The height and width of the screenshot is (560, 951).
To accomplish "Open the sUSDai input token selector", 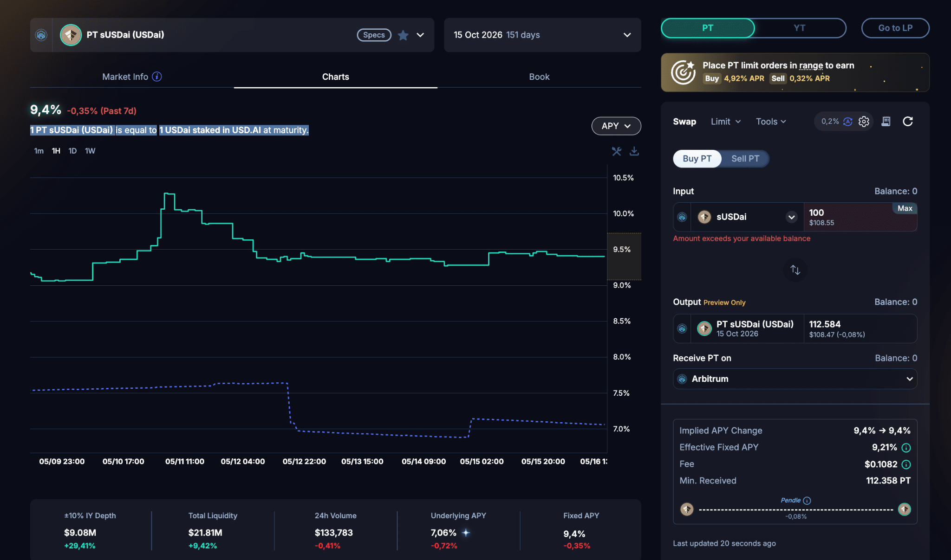I will 748,217.
